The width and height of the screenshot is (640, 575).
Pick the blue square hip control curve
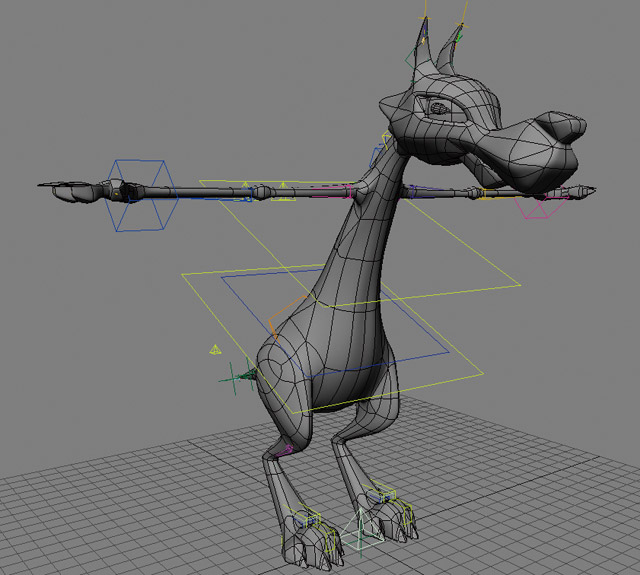pos(335,322)
